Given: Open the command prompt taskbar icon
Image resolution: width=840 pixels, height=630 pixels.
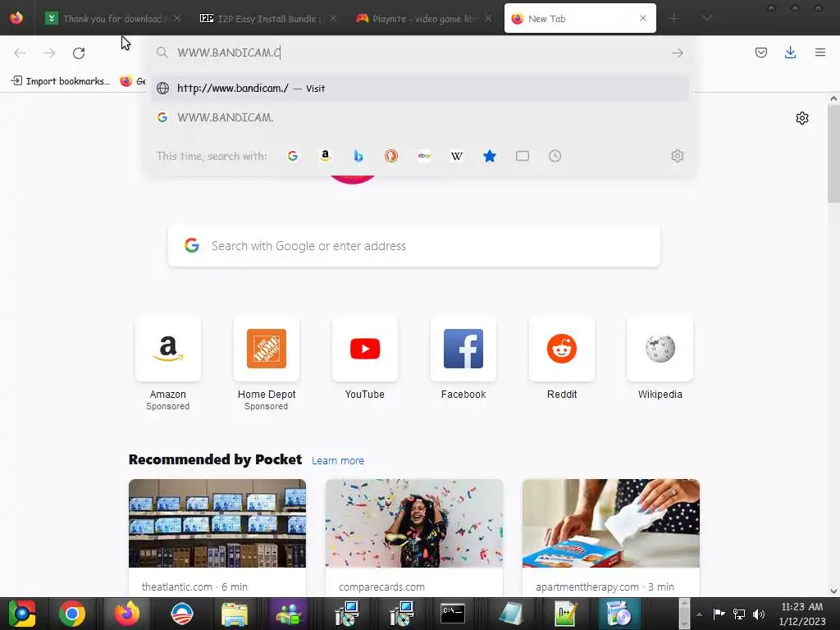Looking at the screenshot, I should [453, 614].
